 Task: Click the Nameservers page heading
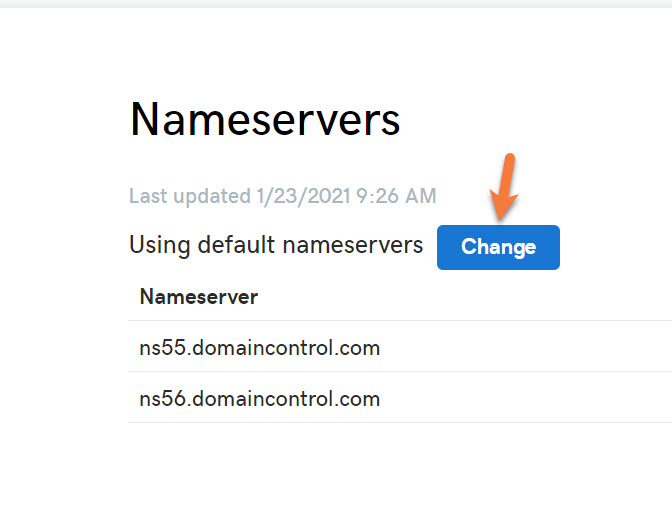coord(265,121)
